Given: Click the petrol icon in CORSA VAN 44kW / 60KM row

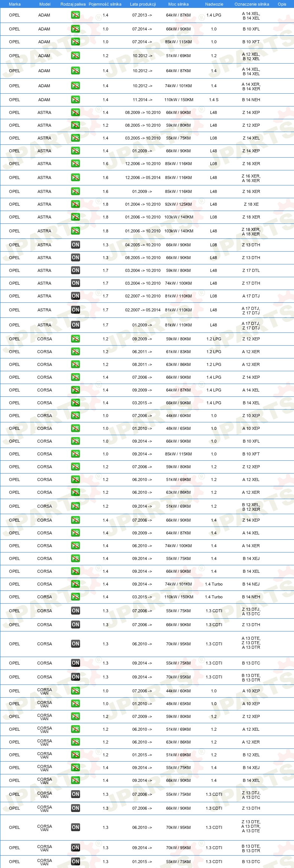Looking at the screenshot, I should coord(76,691).
